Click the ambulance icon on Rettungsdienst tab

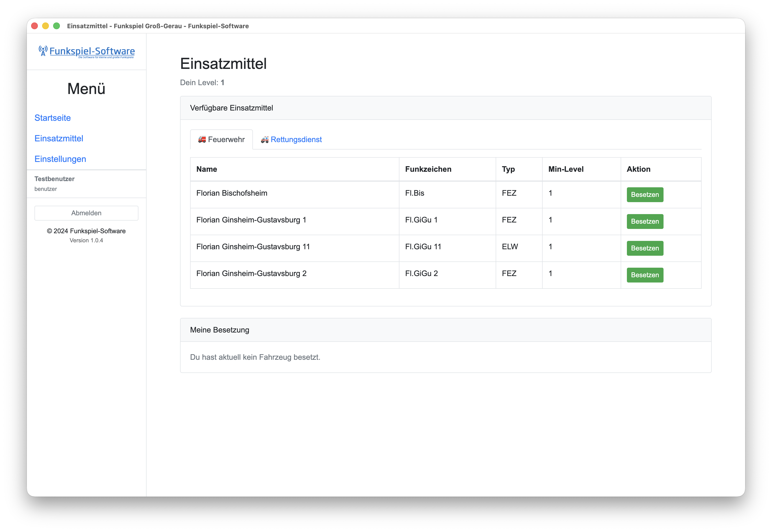point(265,139)
